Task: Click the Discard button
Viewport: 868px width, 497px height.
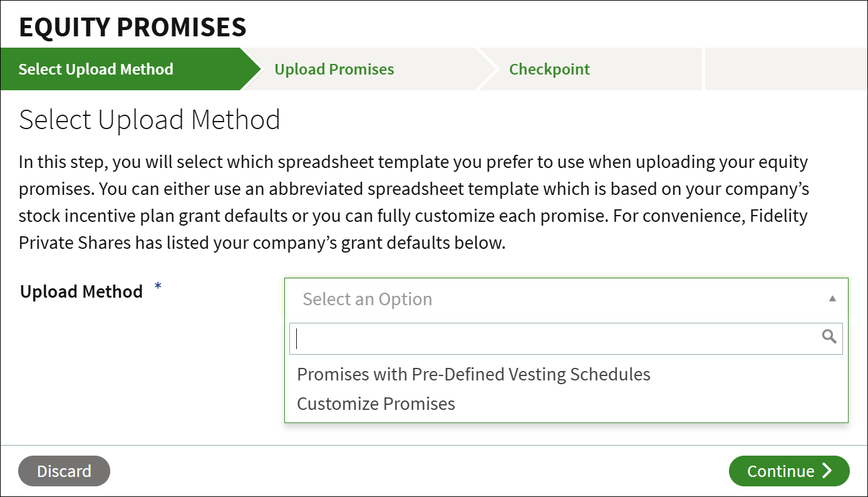Action: click(64, 471)
